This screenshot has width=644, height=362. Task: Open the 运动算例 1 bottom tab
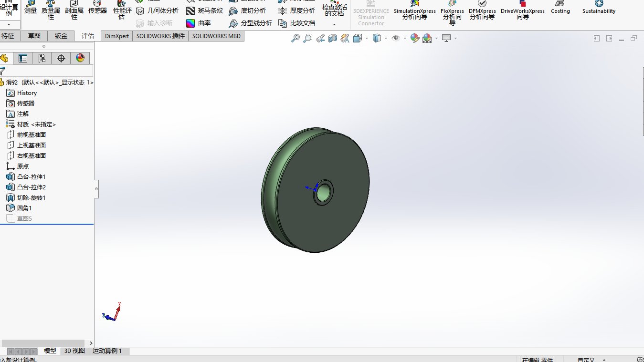107,351
